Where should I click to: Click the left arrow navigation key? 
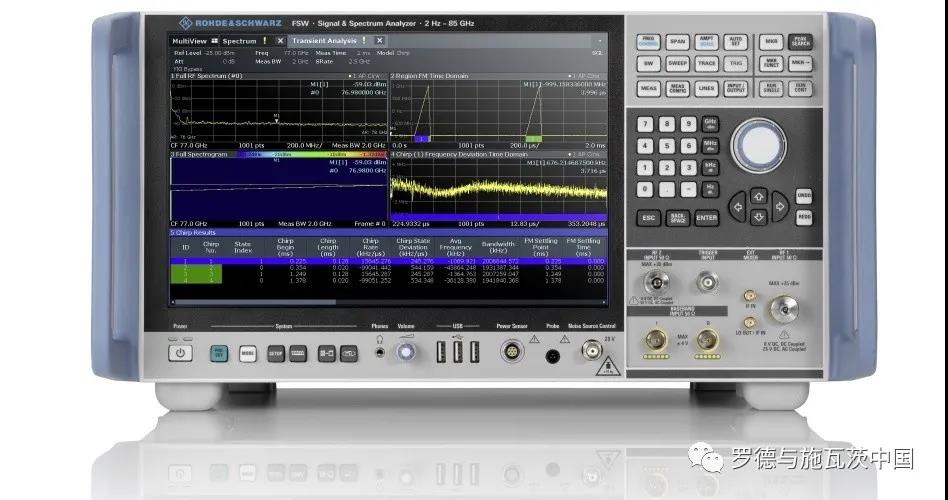pos(738,207)
